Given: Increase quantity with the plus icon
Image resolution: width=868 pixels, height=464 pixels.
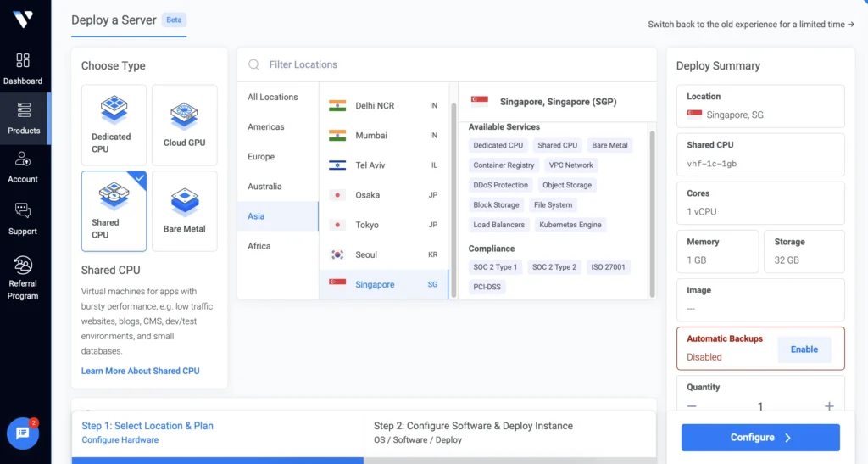Looking at the screenshot, I should (x=829, y=405).
